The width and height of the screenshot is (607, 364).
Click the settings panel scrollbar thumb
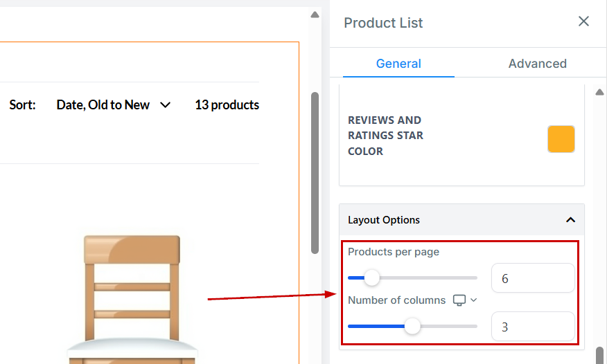(x=599, y=354)
